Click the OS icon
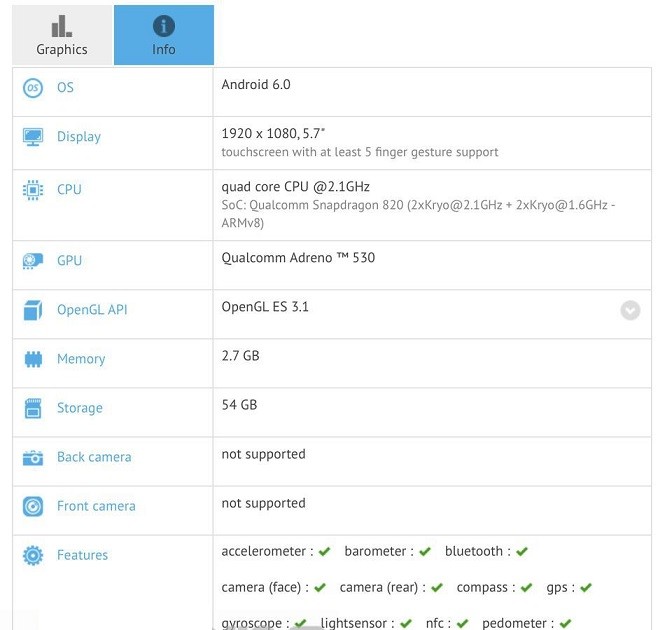661x630 pixels. point(33,88)
